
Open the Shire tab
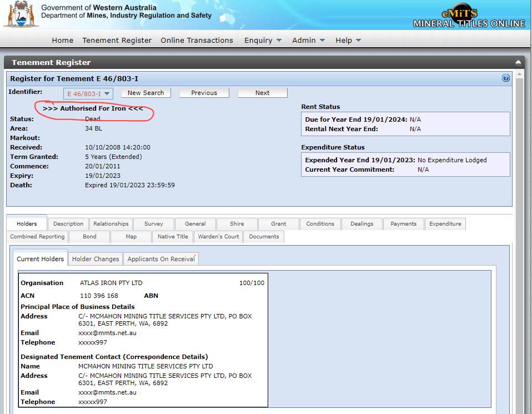click(x=237, y=224)
